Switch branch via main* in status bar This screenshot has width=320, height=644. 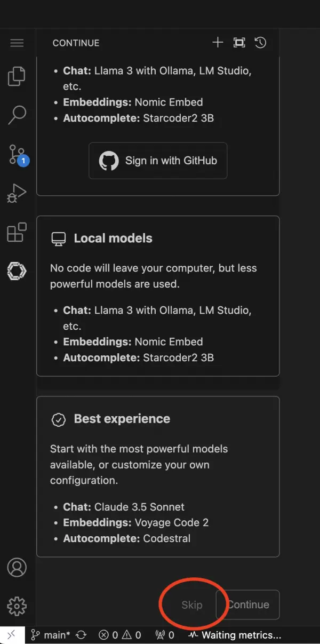click(x=51, y=635)
